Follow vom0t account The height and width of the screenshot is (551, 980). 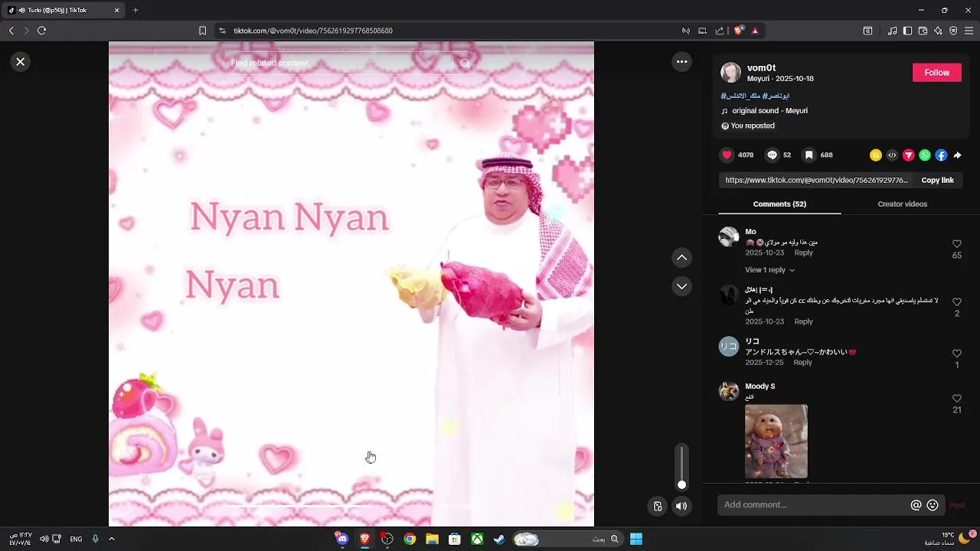pos(936,73)
